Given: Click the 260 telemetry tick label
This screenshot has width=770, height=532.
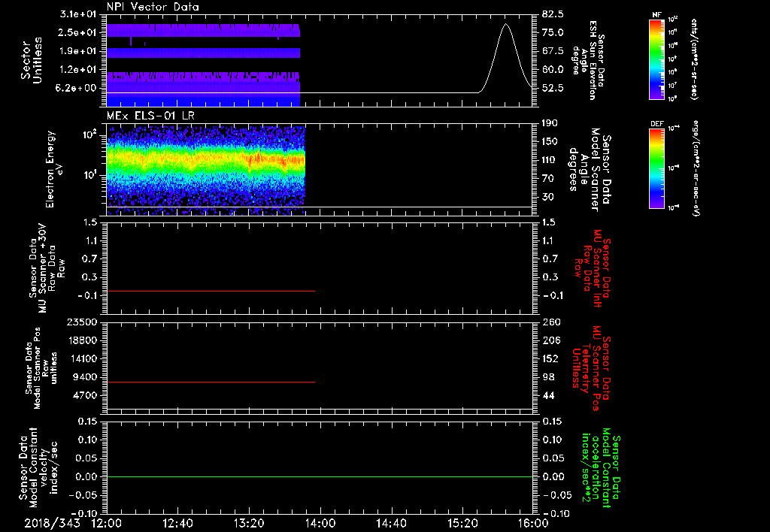Looking at the screenshot, I should coord(551,322).
